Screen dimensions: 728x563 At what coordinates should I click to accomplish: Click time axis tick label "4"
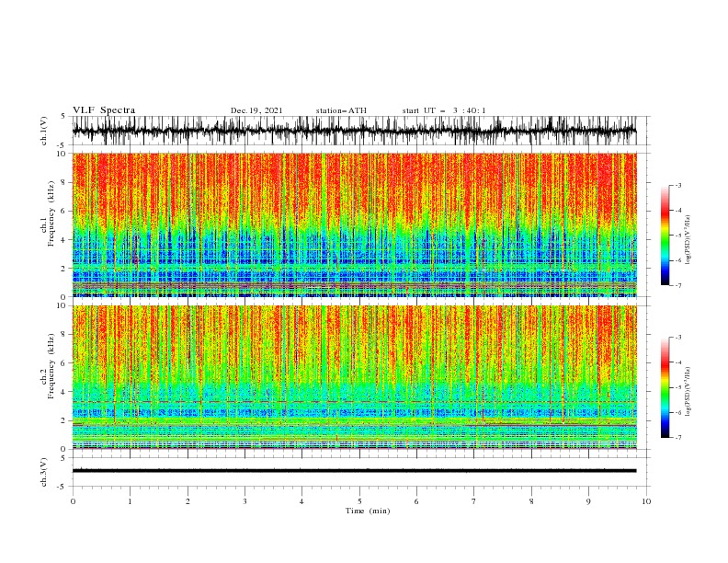click(x=301, y=501)
